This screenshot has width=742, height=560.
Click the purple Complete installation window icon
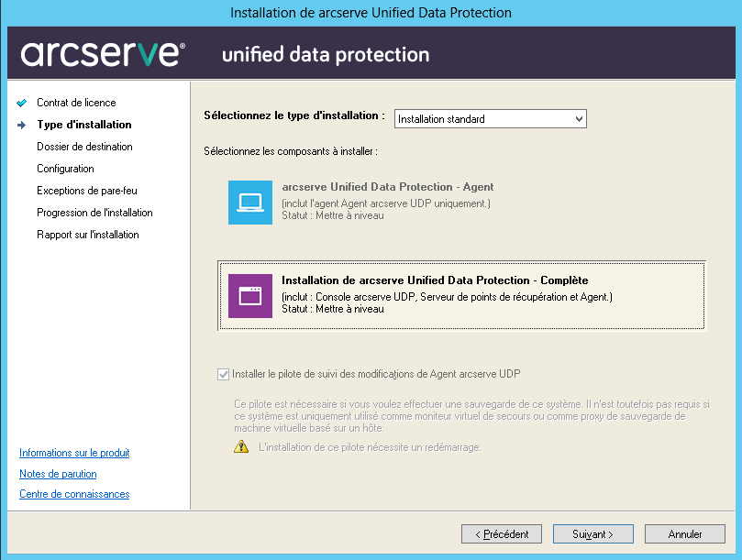pos(249,296)
